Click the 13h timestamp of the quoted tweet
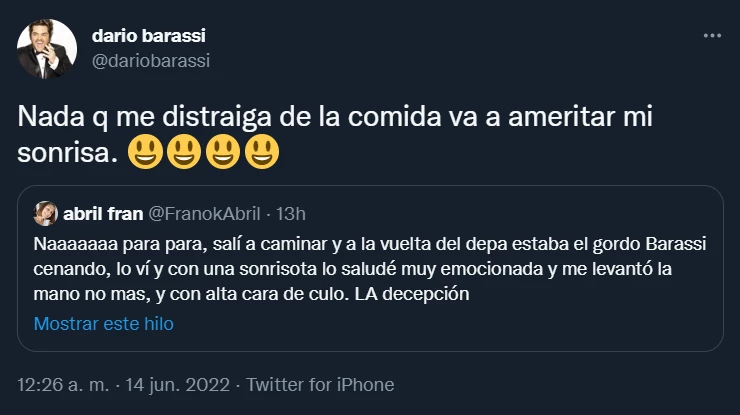Viewport: 740px width, 415px height. click(x=292, y=213)
